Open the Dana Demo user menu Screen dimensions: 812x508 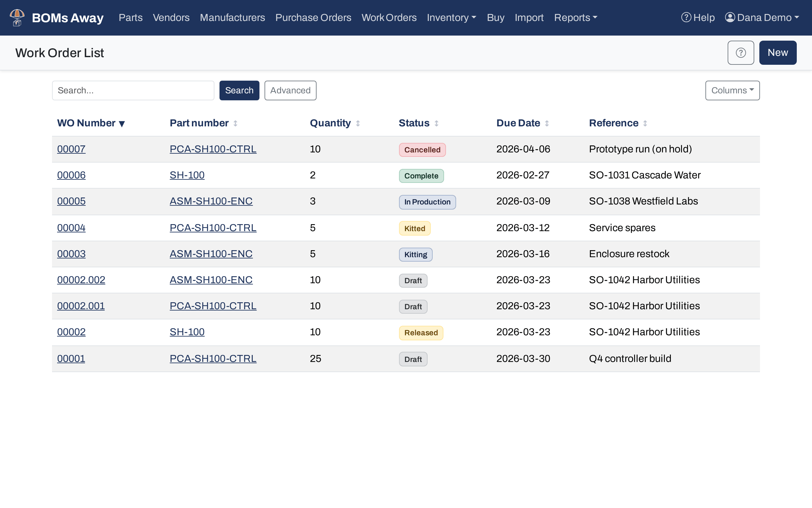tap(762, 17)
